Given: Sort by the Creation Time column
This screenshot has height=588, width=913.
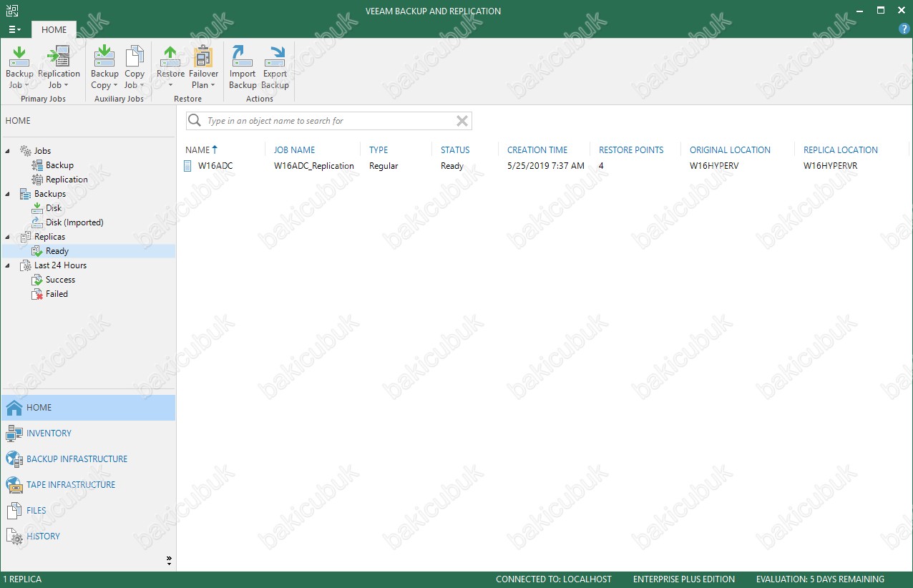Looking at the screenshot, I should point(537,150).
